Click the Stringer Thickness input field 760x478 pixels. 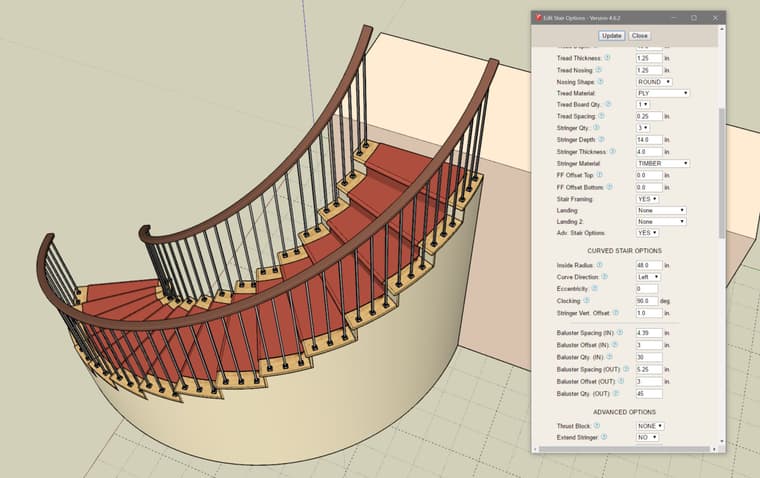[649, 152]
